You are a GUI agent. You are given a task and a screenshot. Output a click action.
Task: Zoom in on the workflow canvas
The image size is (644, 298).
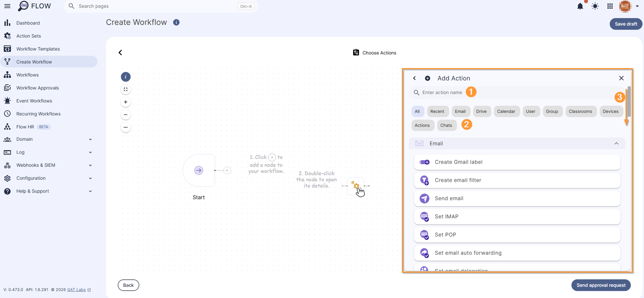tap(126, 102)
